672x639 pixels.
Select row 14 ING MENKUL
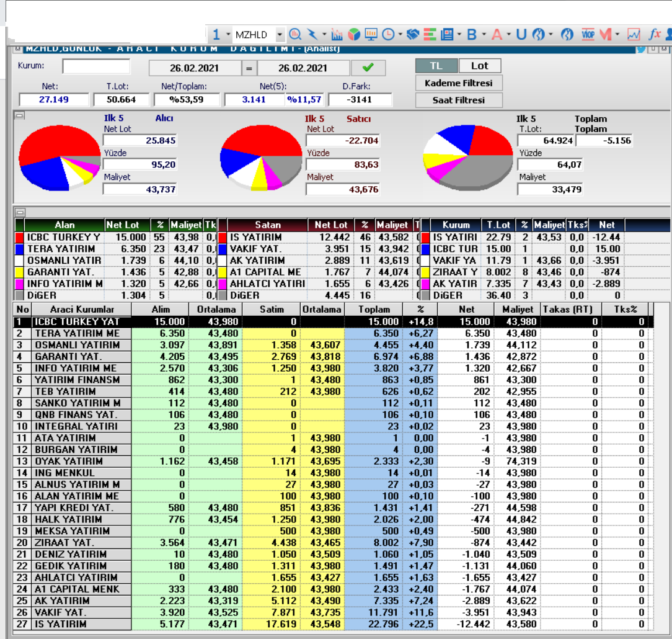[x=334, y=473]
